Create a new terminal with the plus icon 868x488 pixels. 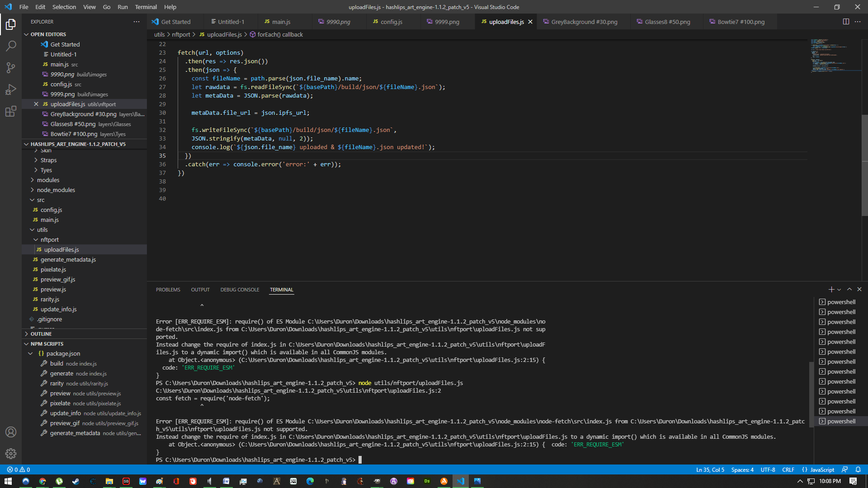point(830,289)
